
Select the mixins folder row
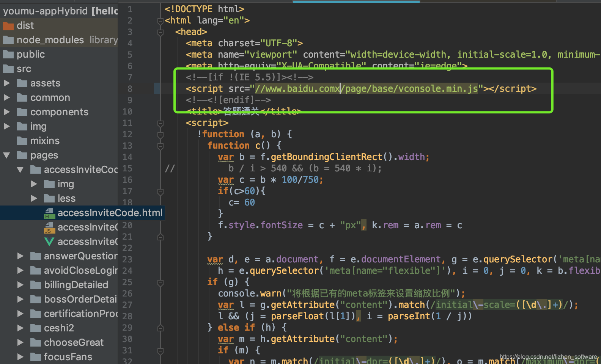tap(59, 141)
